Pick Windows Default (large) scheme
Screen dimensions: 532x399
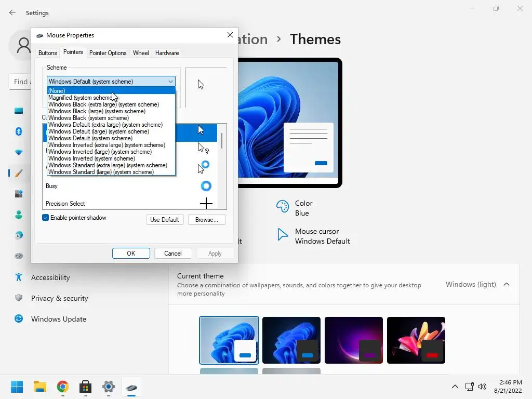pos(111,131)
